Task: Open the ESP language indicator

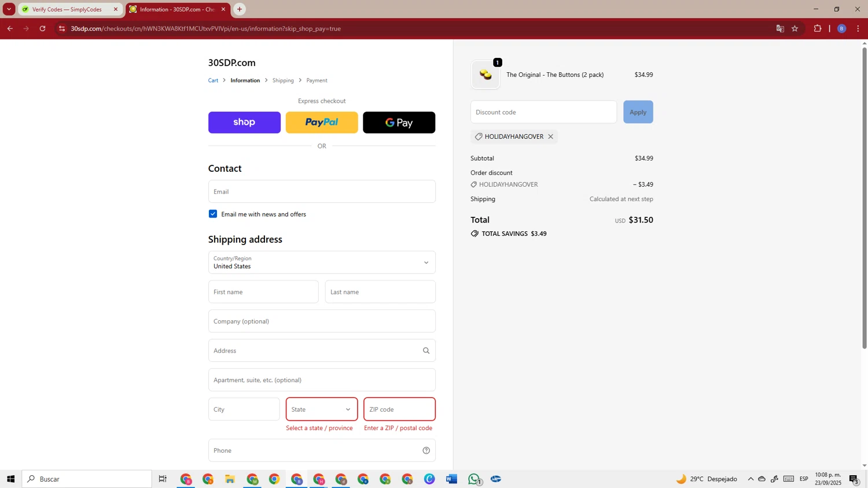Action: (804, 479)
